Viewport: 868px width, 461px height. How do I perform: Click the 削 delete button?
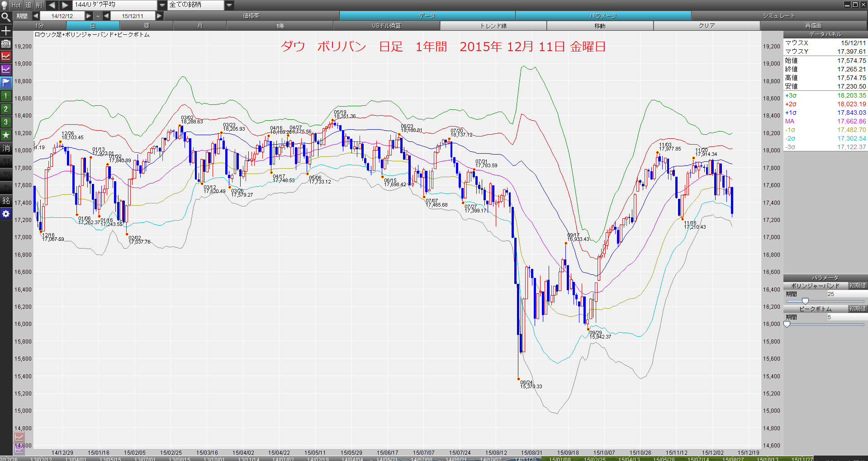click(x=39, y=5)
